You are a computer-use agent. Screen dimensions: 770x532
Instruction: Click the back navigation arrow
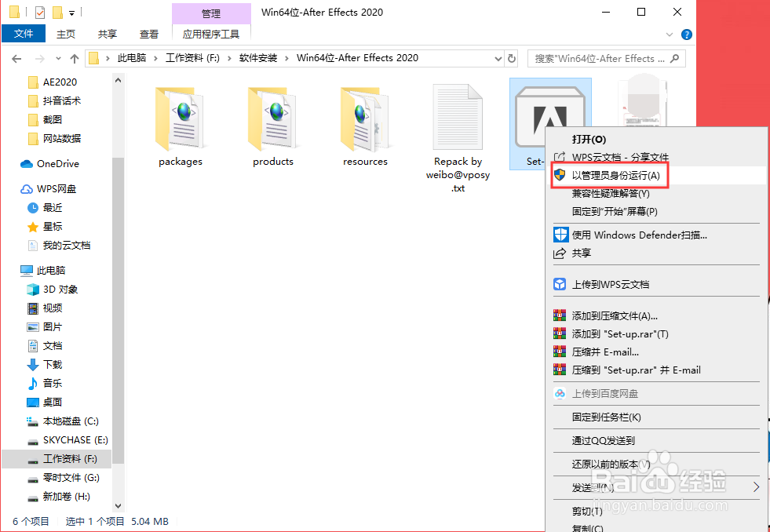tap(16, 57)
